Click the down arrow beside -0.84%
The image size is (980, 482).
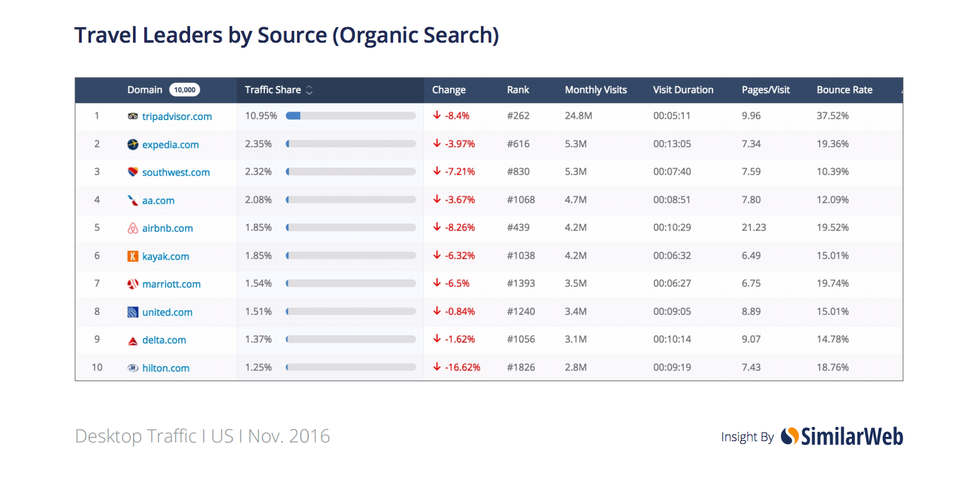(x=437, y=311)
